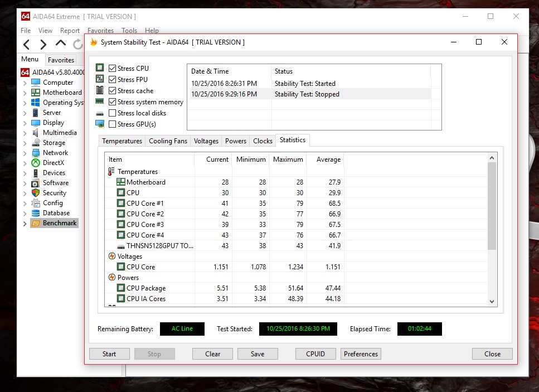This screenshot has width=539, height=392.
Task: Expand the Display tree node
Action: pos(25,123)
